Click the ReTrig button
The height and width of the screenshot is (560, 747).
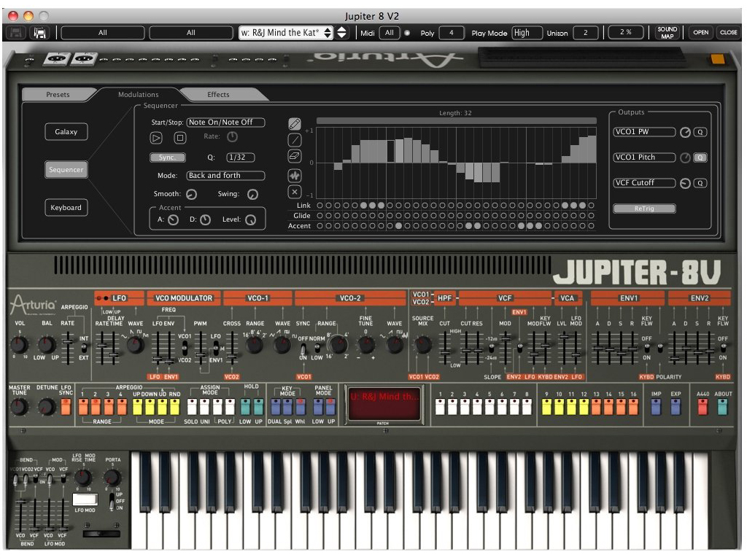(644, 209)
